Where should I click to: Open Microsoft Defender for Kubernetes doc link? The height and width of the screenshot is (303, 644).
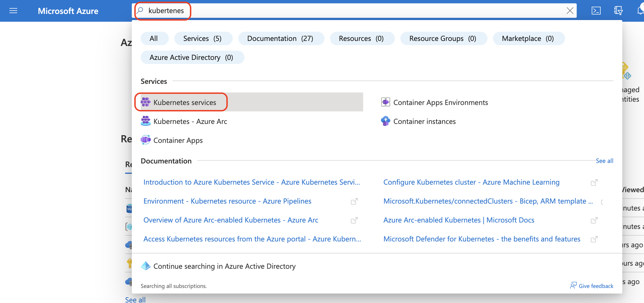point(482,239)
